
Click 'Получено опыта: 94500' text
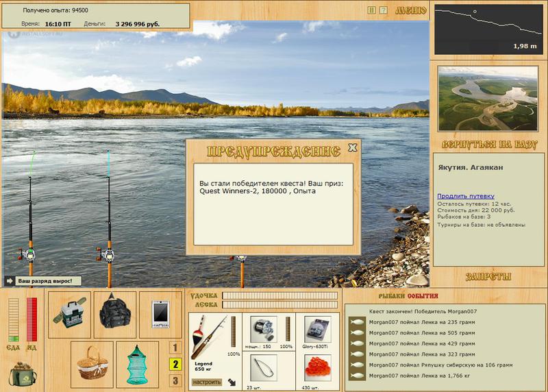coord(55,10)
